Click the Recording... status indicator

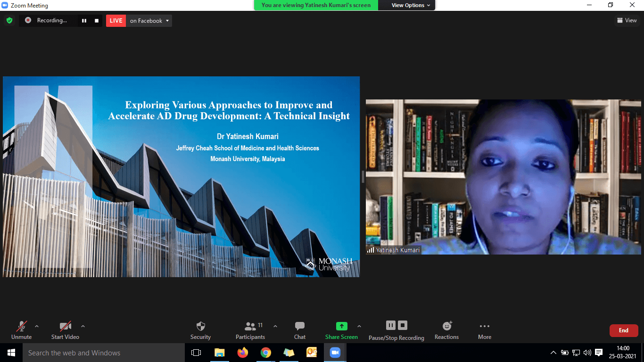click(47, 21)
